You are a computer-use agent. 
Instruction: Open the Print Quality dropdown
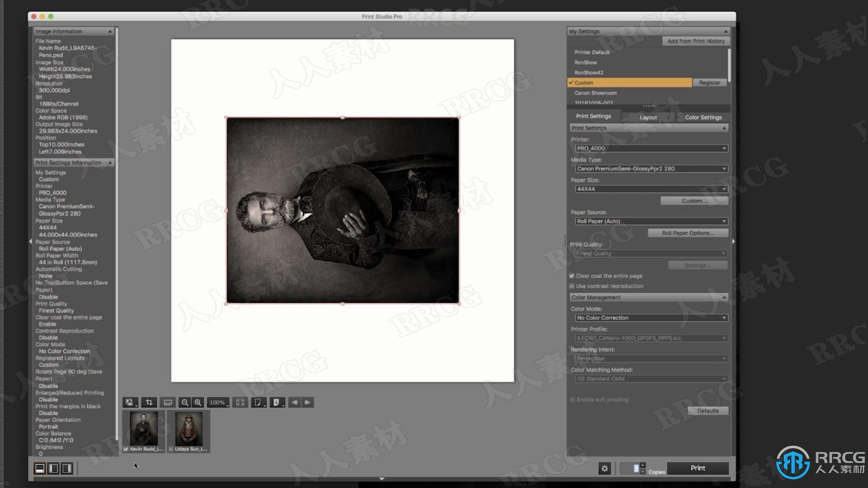pos(651,253)
